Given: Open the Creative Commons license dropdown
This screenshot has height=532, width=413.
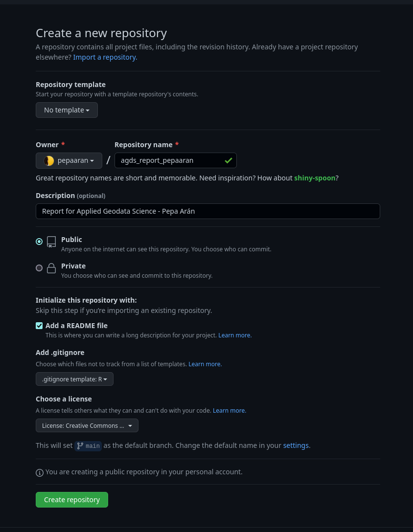Looking at the screenshot, I should [x=87, y=425].
